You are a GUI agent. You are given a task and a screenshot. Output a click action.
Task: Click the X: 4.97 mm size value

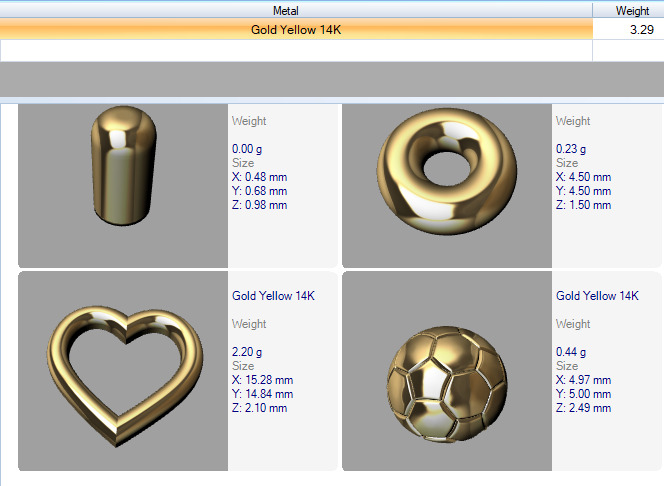point(584,380)
